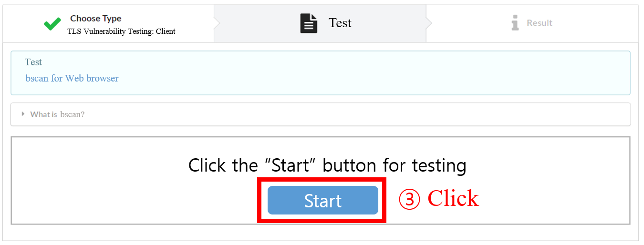Viewport: 644px width, 245px height.
Task: Click the document icon beside Test
Action: (x=309, y=23)
